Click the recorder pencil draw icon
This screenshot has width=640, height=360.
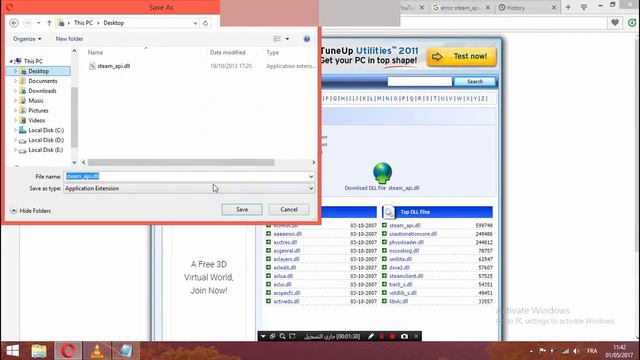(x=371, y=336)
